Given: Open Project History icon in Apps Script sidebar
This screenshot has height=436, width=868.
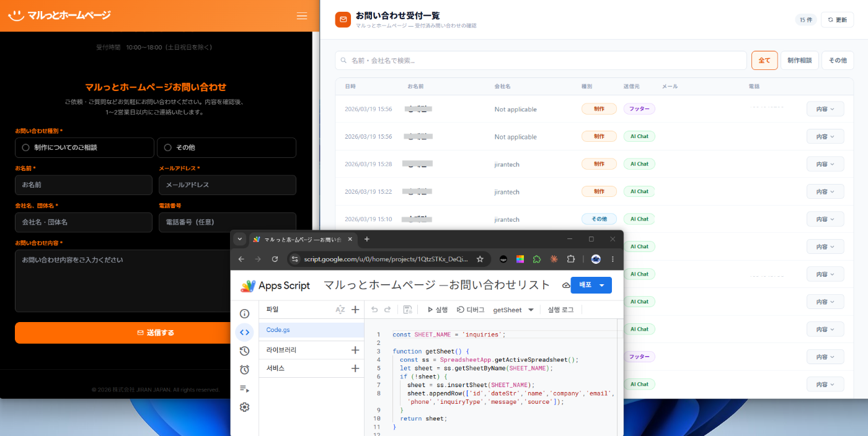Looking at the screenshot, I should click(x=244, y=351).
